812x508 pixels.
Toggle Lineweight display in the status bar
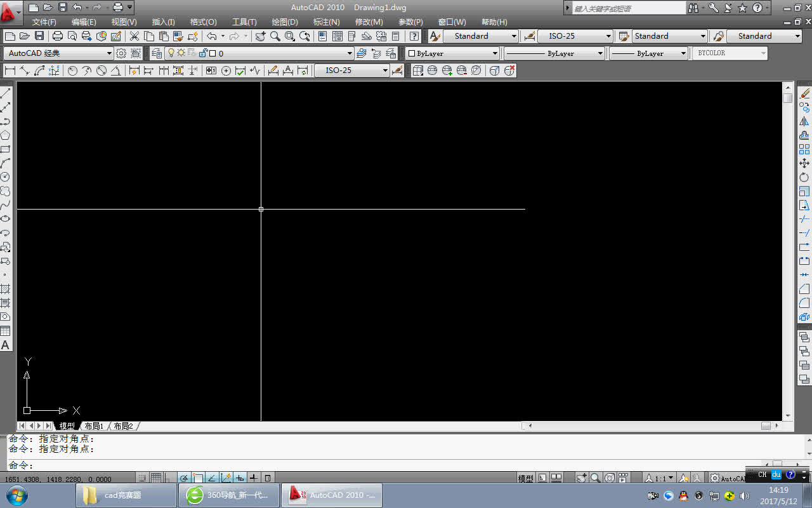pyautogui.click(x=254, y=478)
